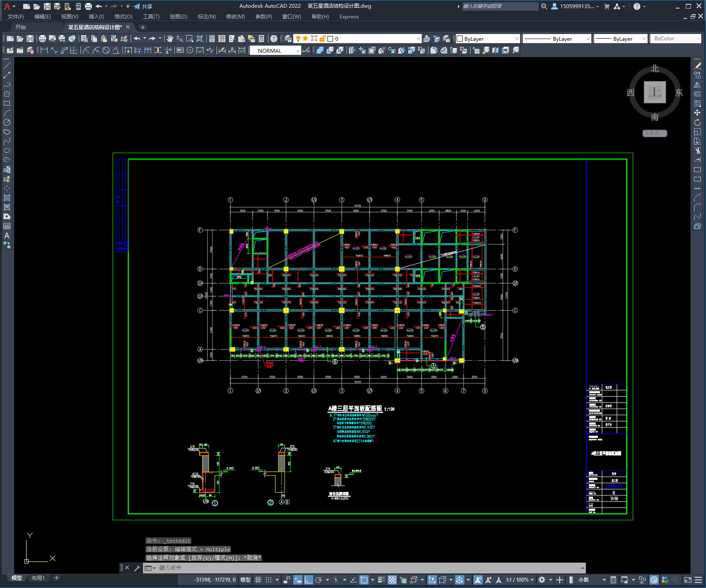Select the Multiline Text tool
Image resolution: width=706 pixels, height=588 pixels.
click(x=7, y=235)
